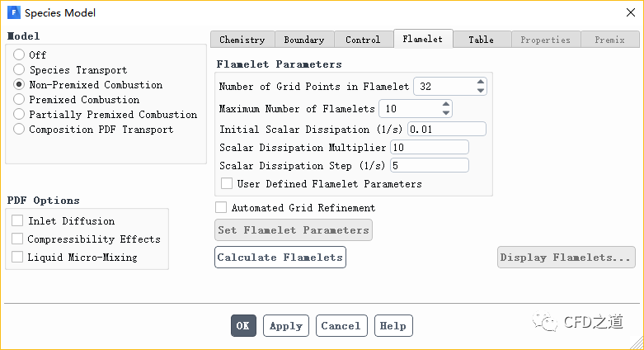The width and height of the screenshot is (644, 350).
Task: Switch to the Chemistry tab
Action: coord(242,40)
